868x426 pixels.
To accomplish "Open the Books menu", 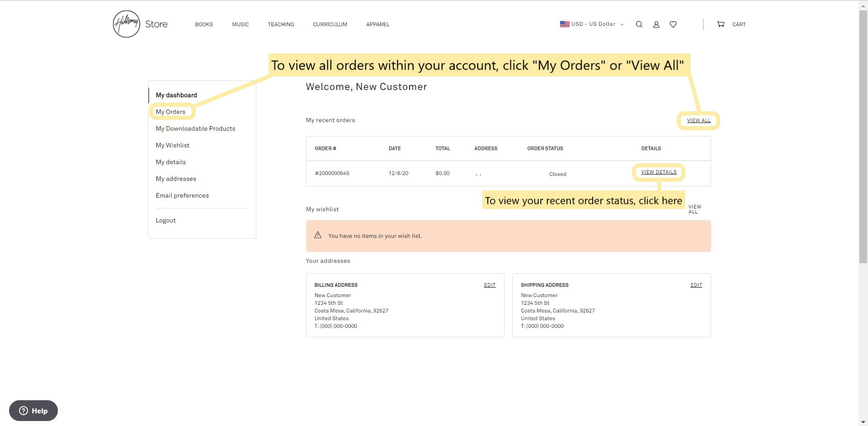I will 204,24.
